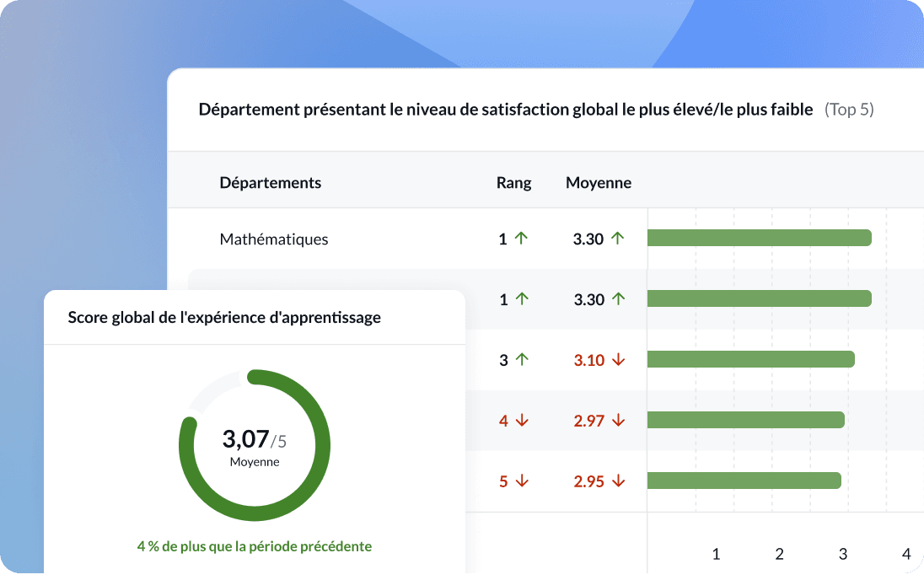Click the rank up arrow in the second row
Screen dimensions: 924x580
coord(522,298)
